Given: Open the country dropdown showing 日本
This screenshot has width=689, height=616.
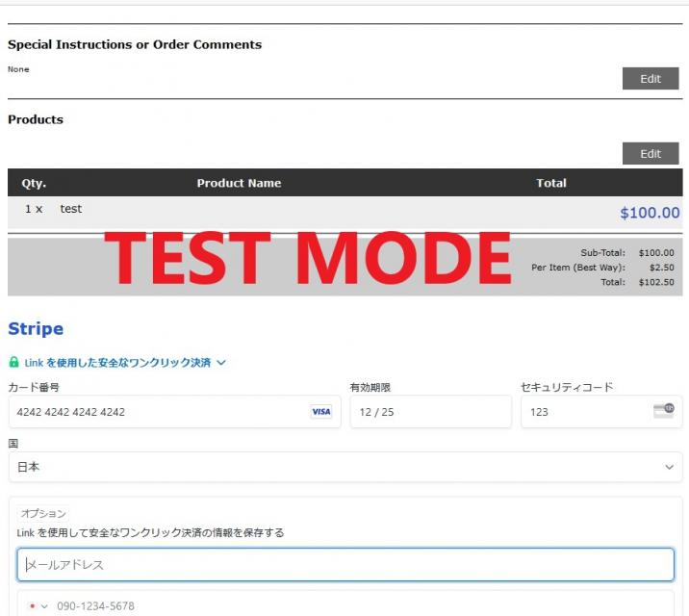Looking at the screenshot, I should click(345, 467).
